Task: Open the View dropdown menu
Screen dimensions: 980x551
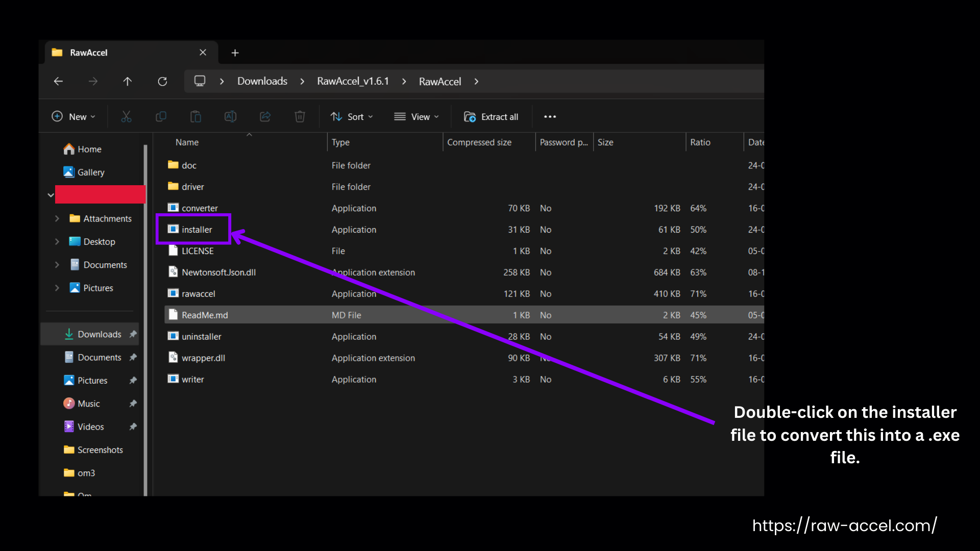Action: [416, 117]
